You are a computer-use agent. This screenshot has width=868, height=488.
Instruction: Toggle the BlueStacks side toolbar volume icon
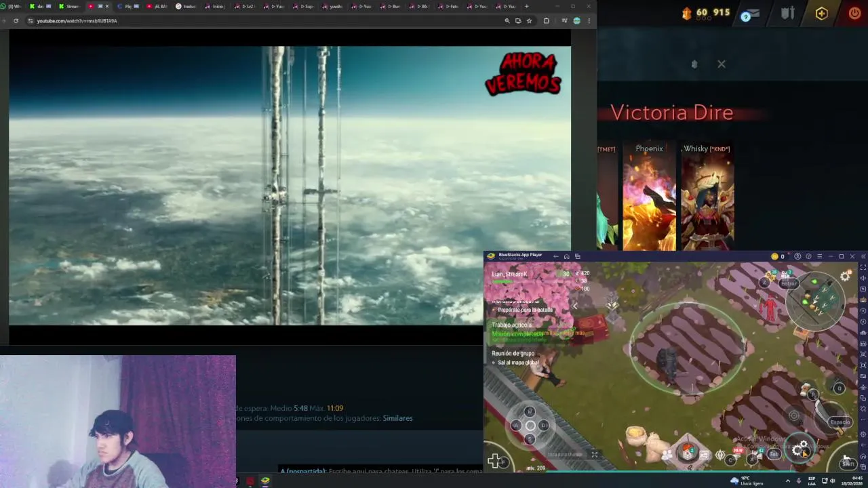[863, 279]
